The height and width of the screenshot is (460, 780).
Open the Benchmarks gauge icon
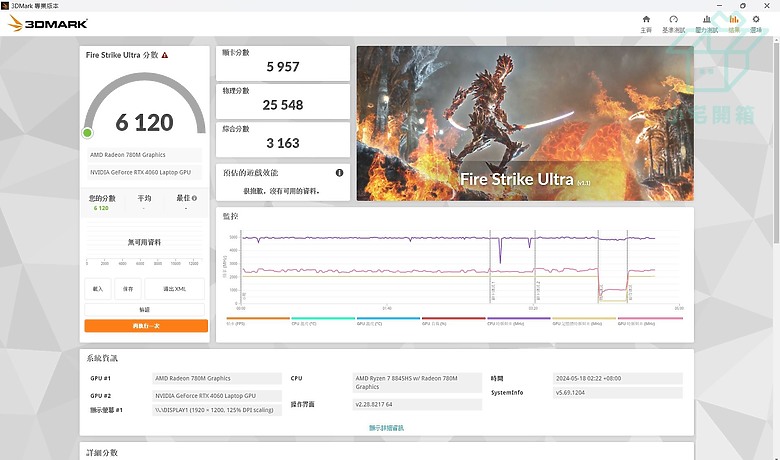[x=674, y=19]
